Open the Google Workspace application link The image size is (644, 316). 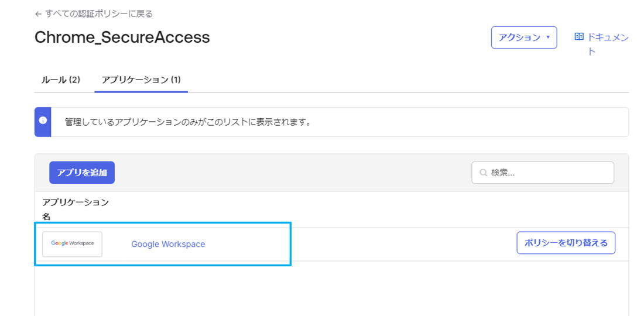[168, 244]
